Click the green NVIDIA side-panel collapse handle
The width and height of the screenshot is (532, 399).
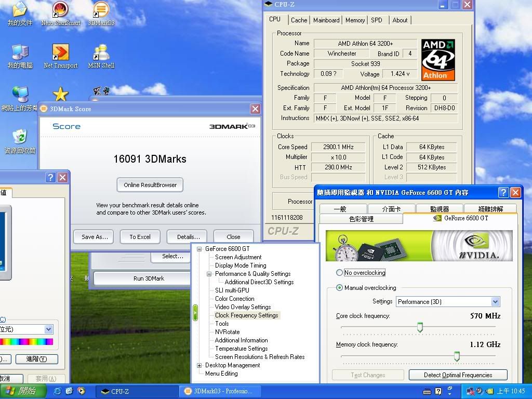195,312
